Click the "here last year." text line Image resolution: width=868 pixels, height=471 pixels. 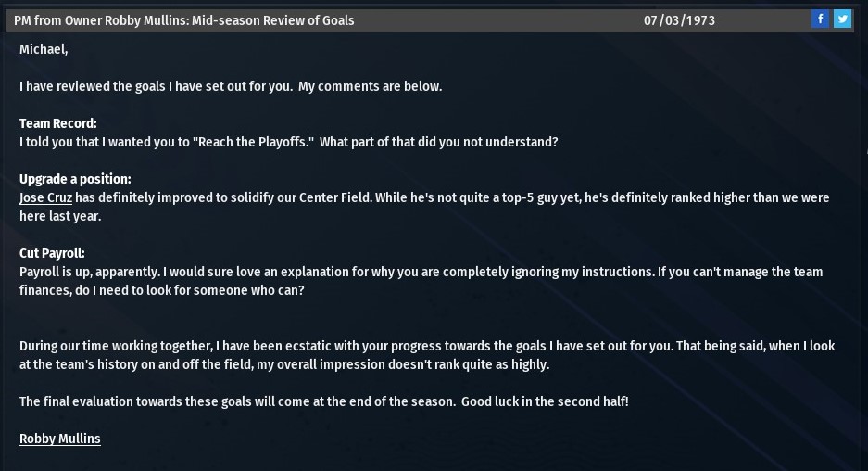tap(60, 216)
